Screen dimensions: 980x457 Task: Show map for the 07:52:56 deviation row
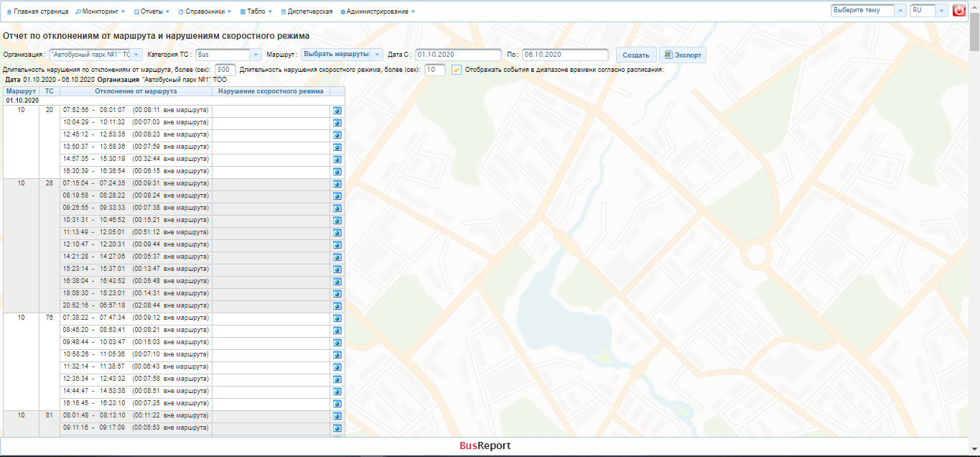click(337, 111)
